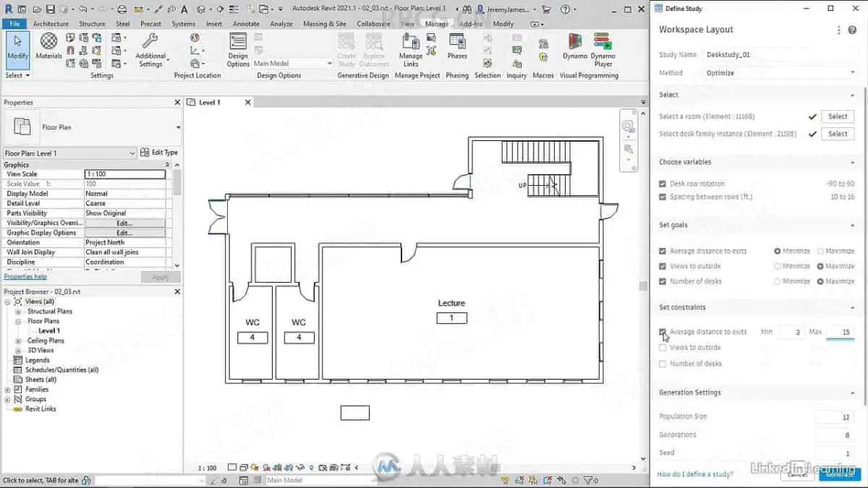
Task: Switch to the Analyze ribbon tab
Action: tap(281, 24)
